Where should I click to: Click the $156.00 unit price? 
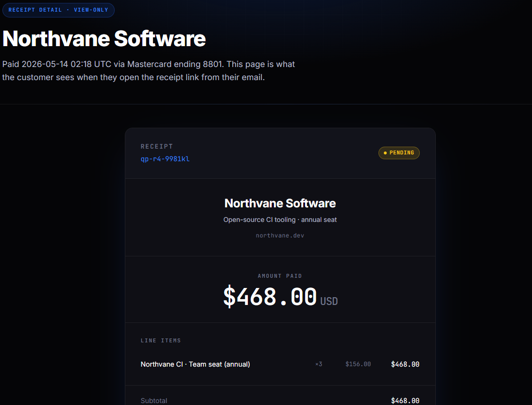click(358, 364)
